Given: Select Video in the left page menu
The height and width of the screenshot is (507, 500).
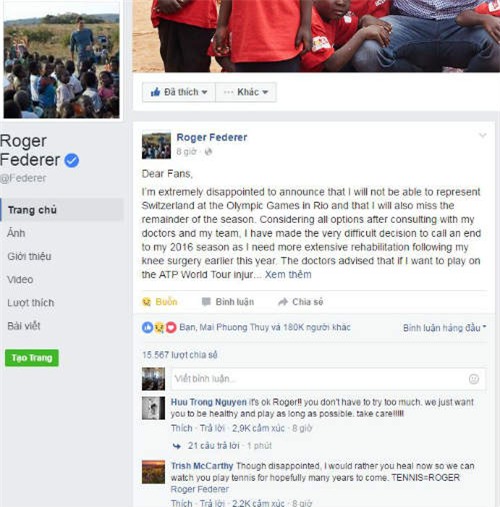Looking at the screenshot, I should coord(20,279).
